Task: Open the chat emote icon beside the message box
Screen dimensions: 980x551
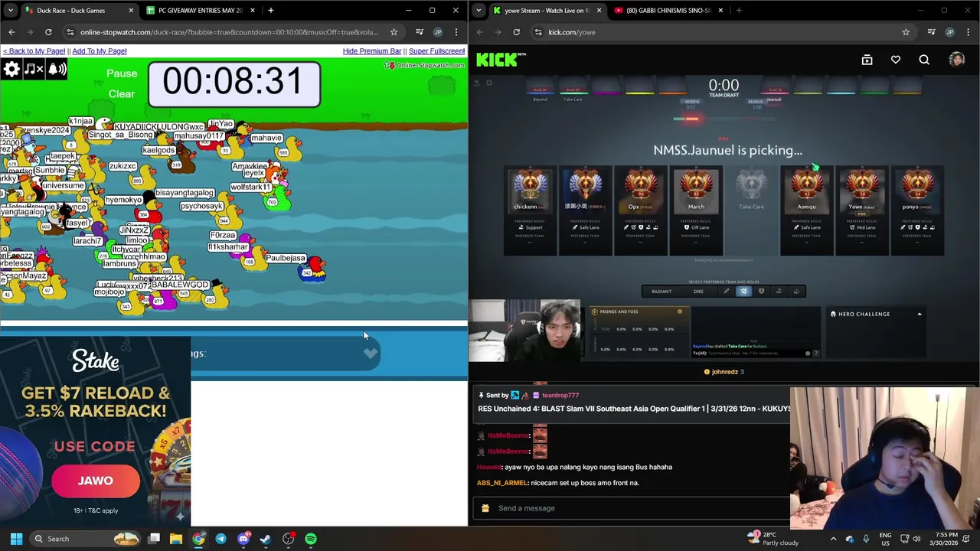Action: pos(485,508)
